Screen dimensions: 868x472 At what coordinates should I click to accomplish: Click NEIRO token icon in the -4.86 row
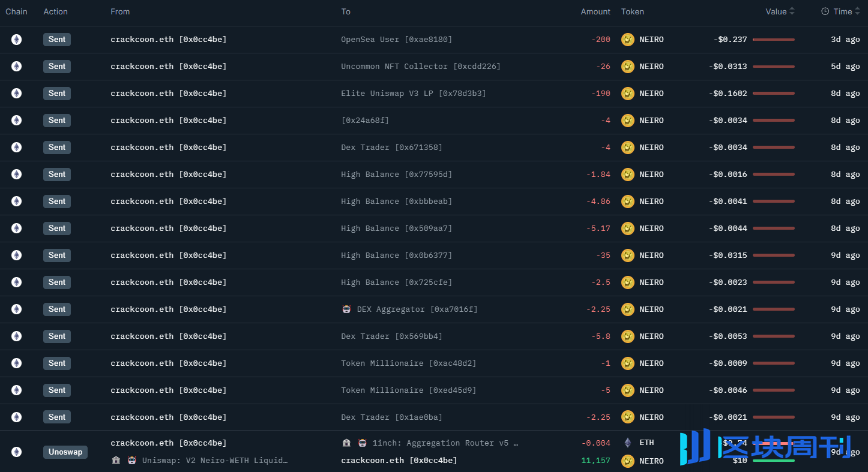click(628, 202)
